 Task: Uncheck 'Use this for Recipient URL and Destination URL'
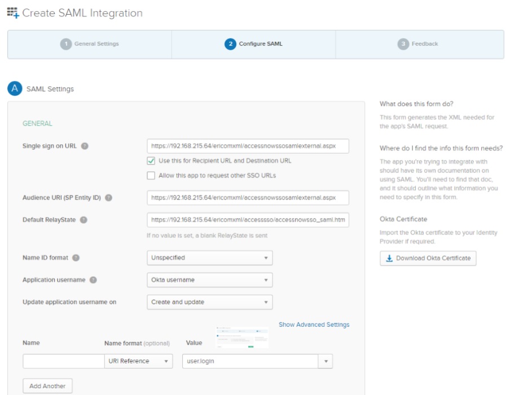pos(151,161)
